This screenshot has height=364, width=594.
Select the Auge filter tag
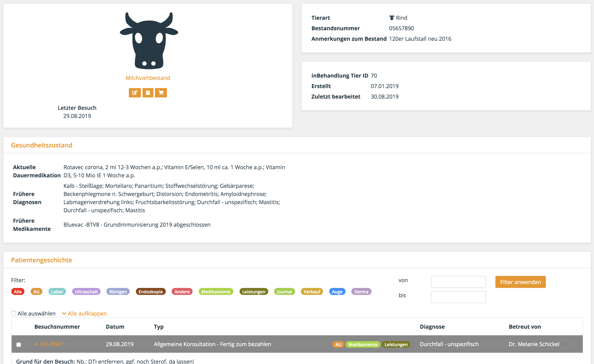337,291
